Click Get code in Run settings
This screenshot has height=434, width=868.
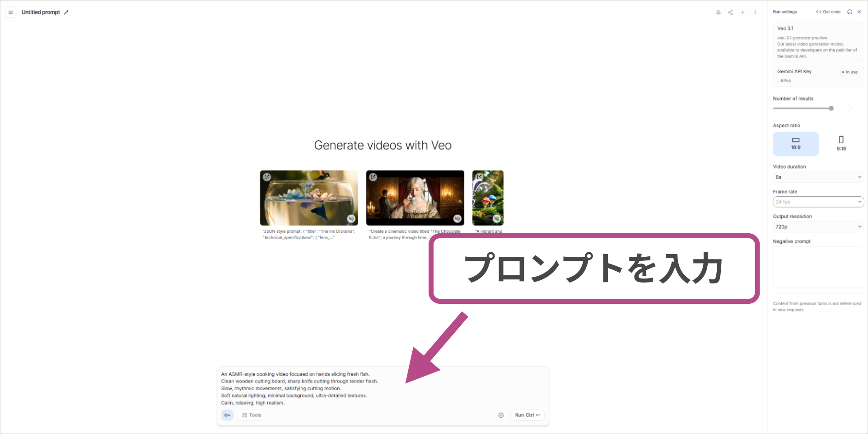click(x=828, y=11)
